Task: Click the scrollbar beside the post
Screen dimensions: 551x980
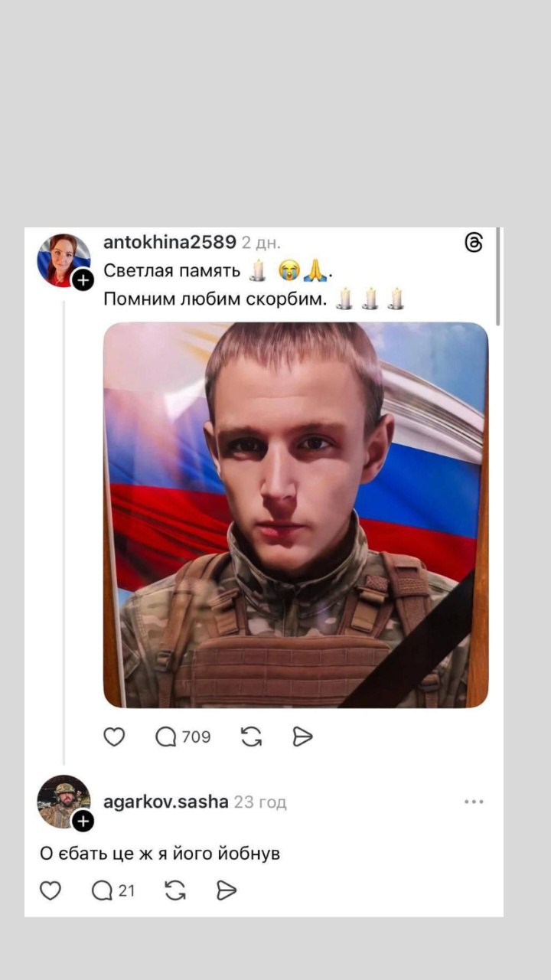Action: pyautogui.click(x=499, y=277)
